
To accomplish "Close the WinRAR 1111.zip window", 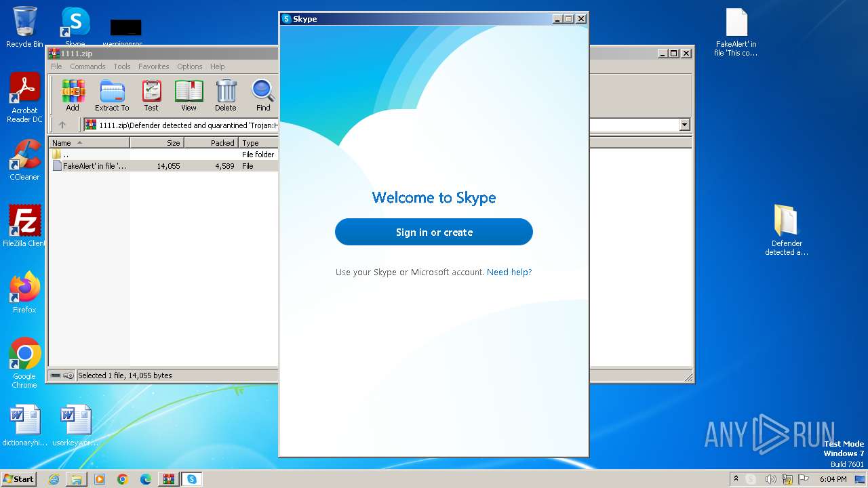I will (686, 53).
